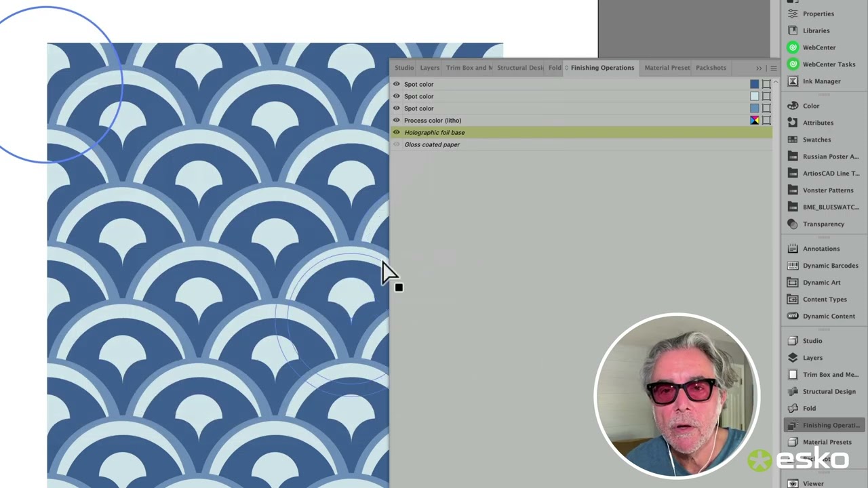
Task: Open the Vonster Patterns library
Action: [821, 190]
